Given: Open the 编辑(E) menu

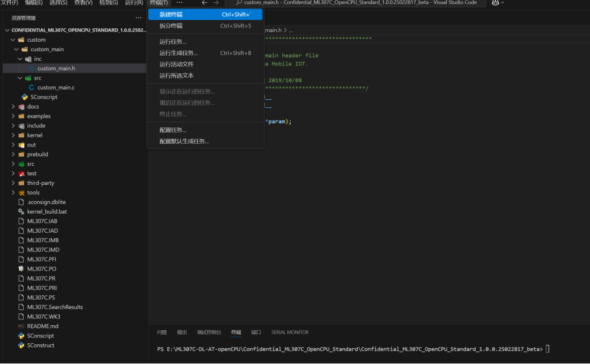Looking at the screenshot, I should click(x=33, y=3).
